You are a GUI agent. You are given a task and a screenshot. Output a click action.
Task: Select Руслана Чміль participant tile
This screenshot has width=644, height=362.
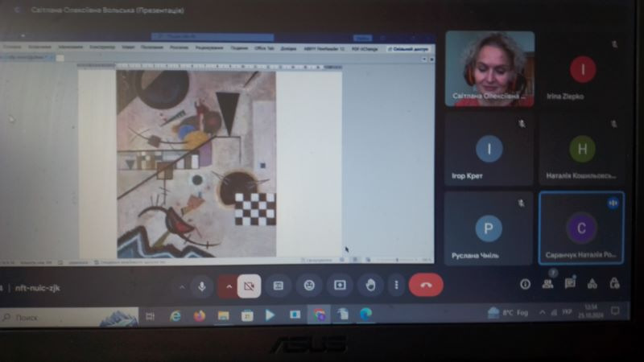point(489,228)
